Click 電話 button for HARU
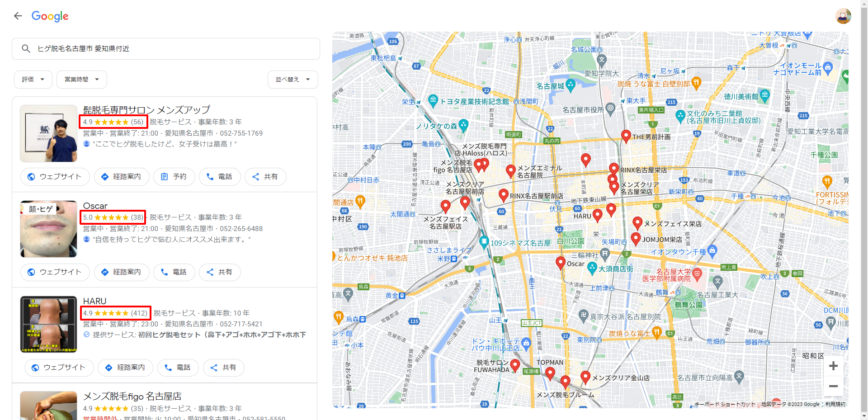 coord(178,368)
